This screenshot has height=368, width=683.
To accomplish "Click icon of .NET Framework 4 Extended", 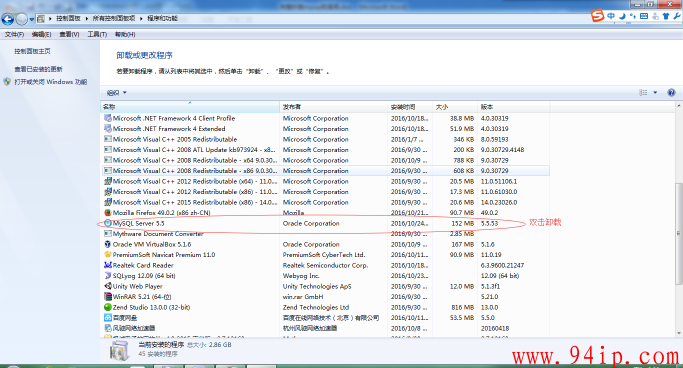I will (108, 128).
